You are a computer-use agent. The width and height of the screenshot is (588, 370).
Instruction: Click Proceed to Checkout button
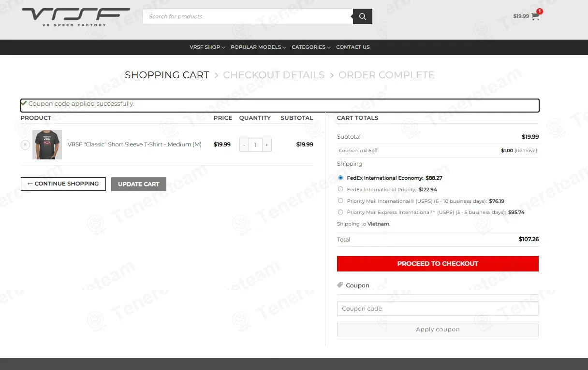[438, 264]
